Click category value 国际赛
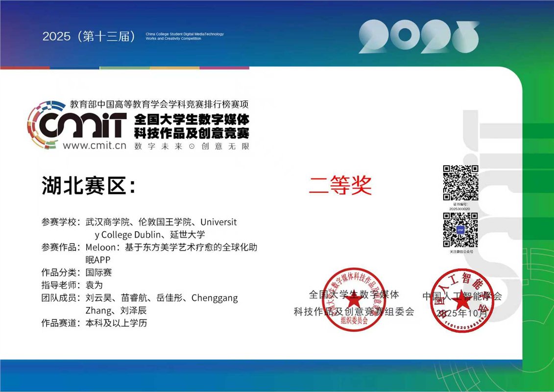 tap(98, 272)
